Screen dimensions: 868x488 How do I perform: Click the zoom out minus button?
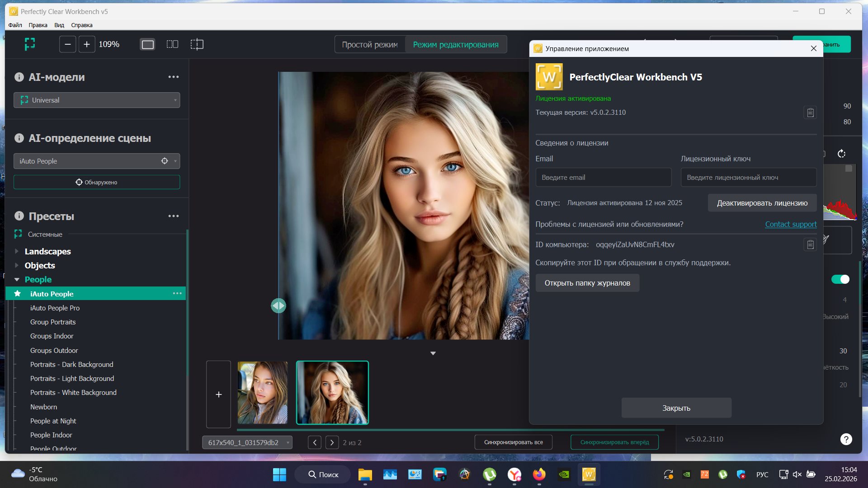67,44
